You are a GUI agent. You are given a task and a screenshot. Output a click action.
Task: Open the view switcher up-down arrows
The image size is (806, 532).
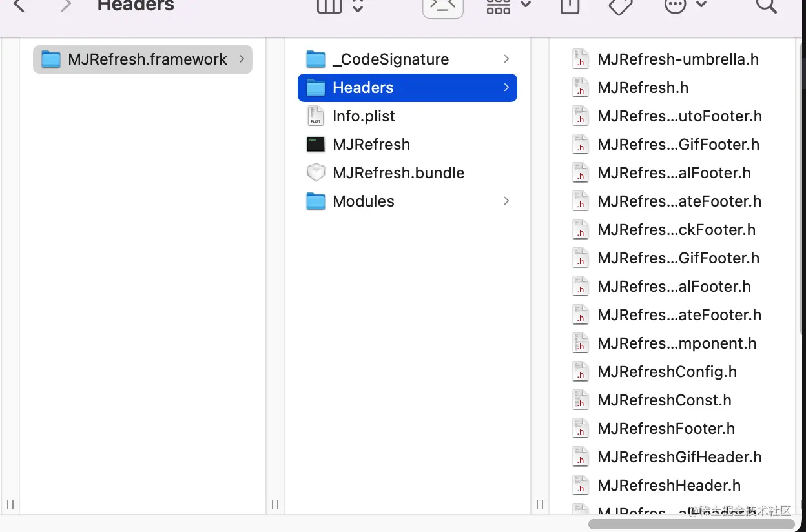pyautogui.click(x=358, y=6)
